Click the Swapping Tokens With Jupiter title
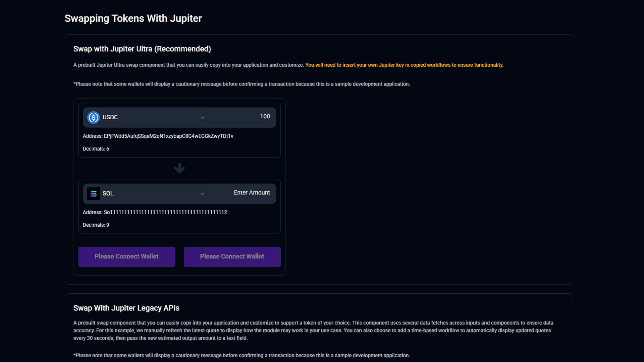This screenshot has width=644, height=362. click(133, 18)
